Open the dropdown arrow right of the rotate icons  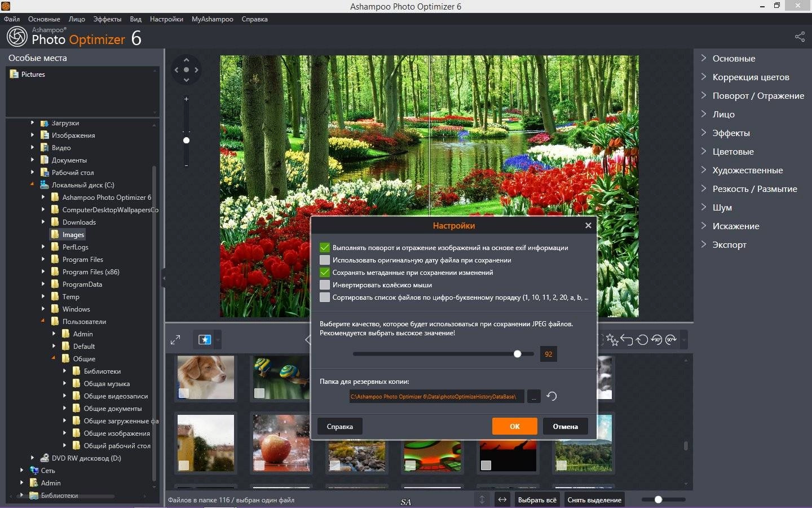[x=684, y=340]
